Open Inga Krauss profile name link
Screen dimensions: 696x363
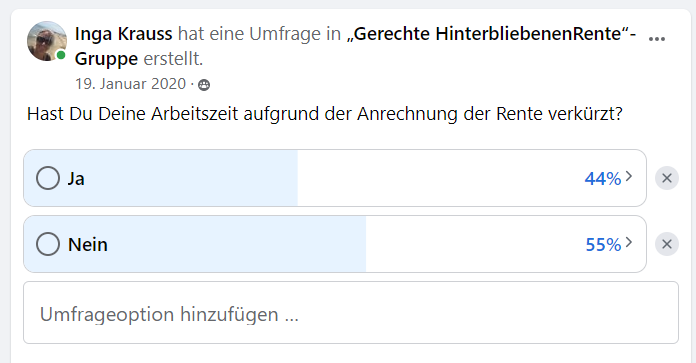click(x=123, y=34)
